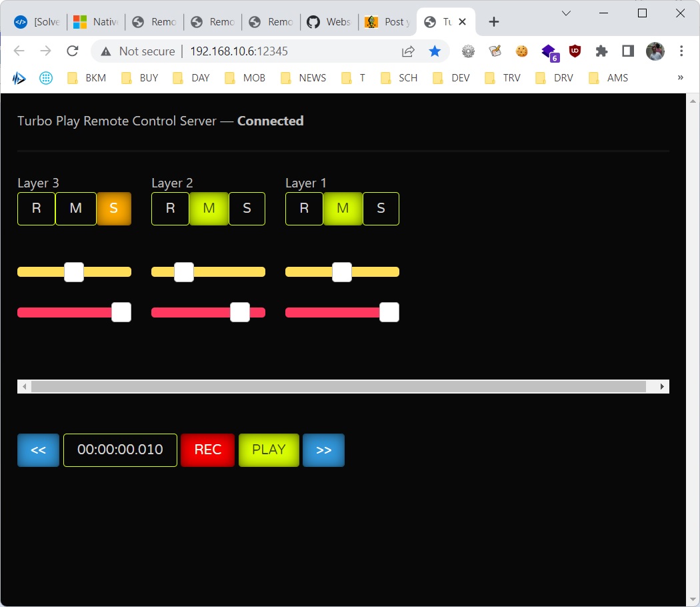The width and height of the screenshot is (700, 607).
Task: Mute Layer 3 with M button
Action: [x=76, y=209]
